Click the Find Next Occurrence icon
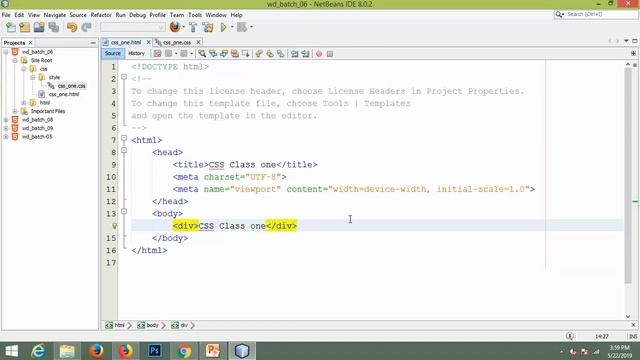Screen dimensions: 640x360 tap(224, 53)
